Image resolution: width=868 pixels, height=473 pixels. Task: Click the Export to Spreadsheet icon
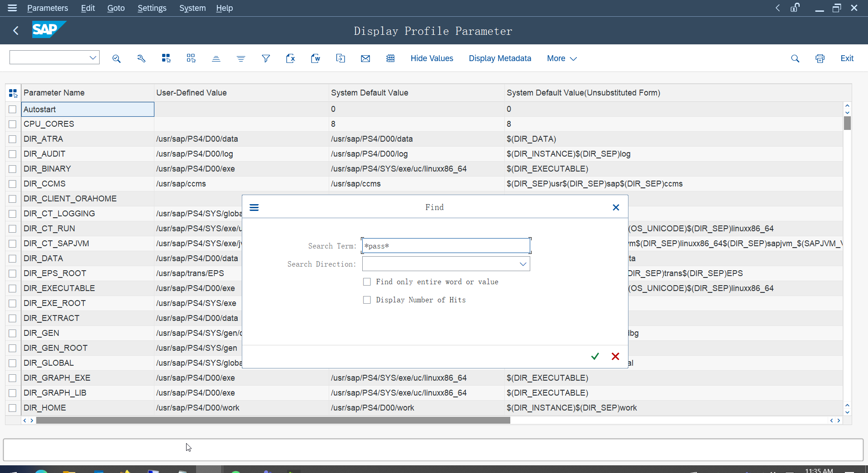click(291, 58)
